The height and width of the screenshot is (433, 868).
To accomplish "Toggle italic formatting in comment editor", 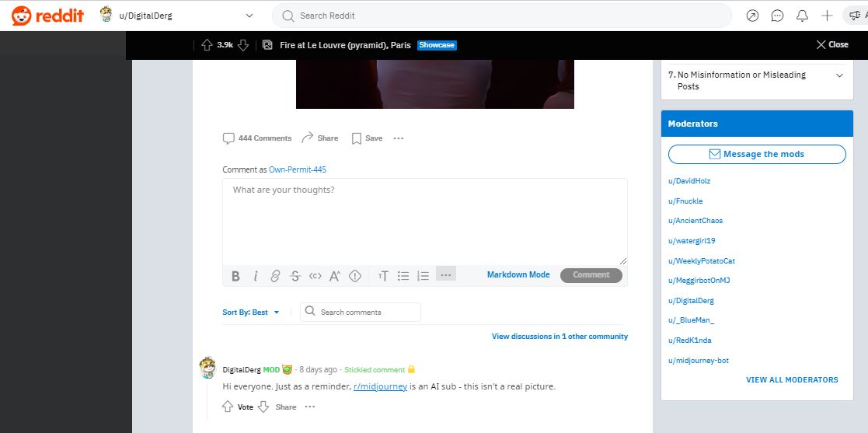I will coord(255,276).
